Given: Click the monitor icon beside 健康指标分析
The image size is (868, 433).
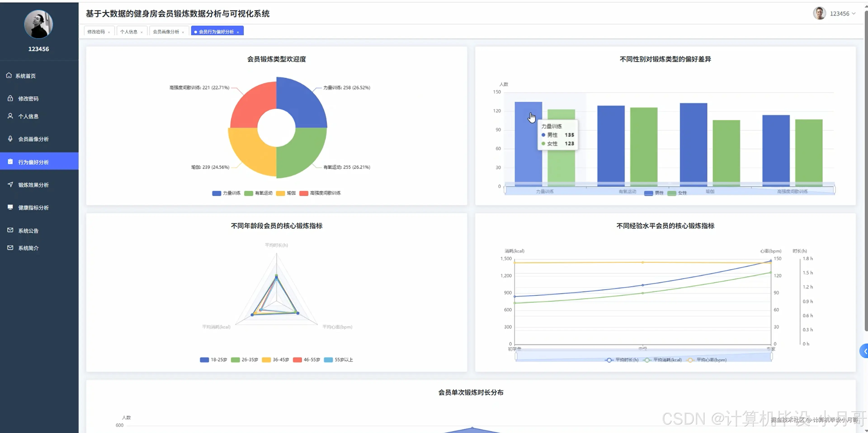Looking at the screenshot, I should pyautogui.click(x=10, y=207).
